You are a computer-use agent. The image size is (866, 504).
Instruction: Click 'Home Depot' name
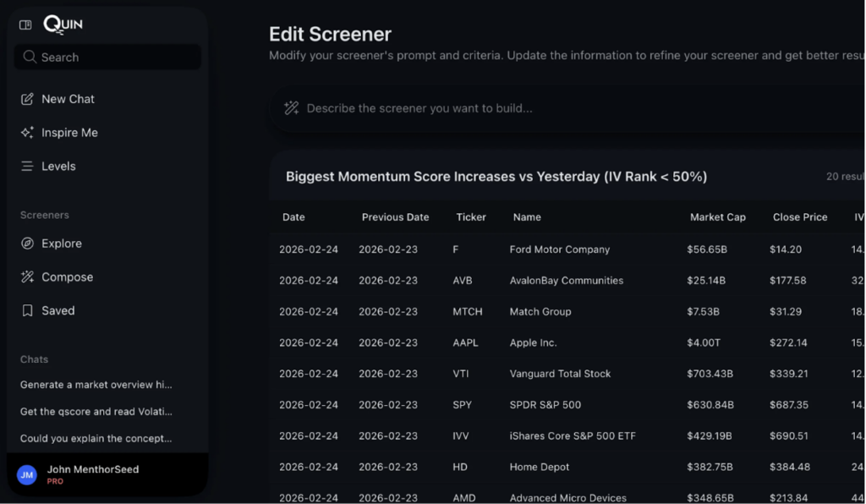[x=539, y=467]
